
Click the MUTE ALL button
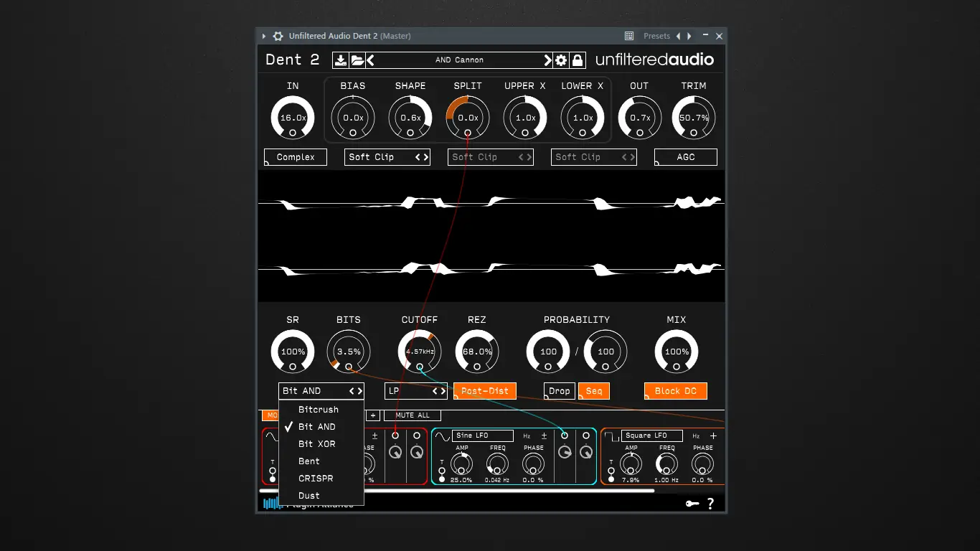coord(413,415)
